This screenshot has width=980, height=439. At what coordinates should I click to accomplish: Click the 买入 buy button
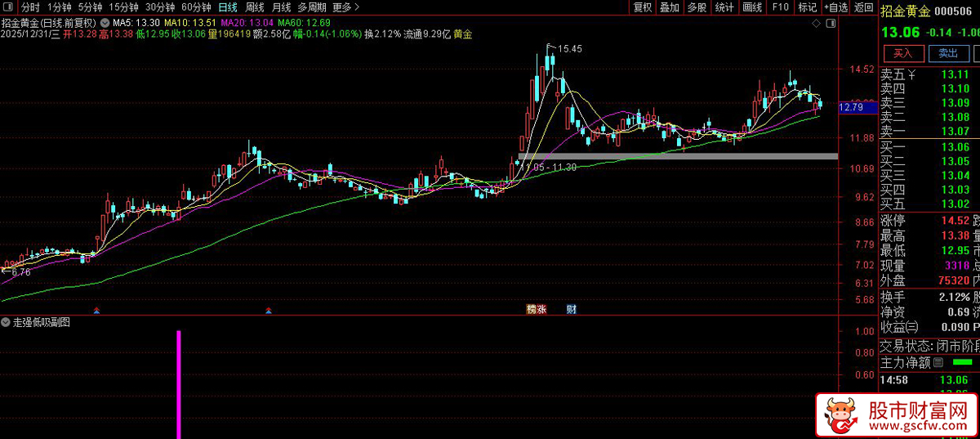(x=902, y=53)
